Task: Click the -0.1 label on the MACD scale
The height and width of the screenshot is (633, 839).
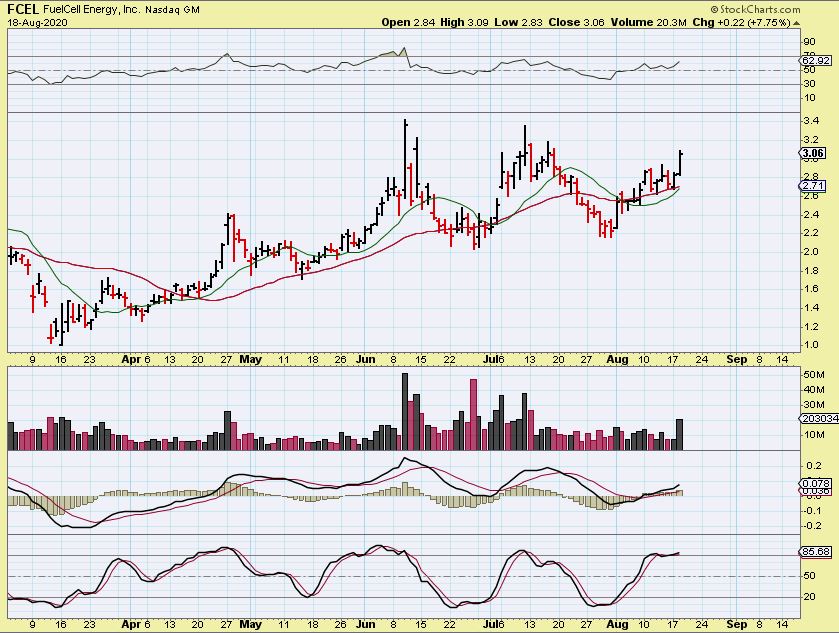Action: 812,510
